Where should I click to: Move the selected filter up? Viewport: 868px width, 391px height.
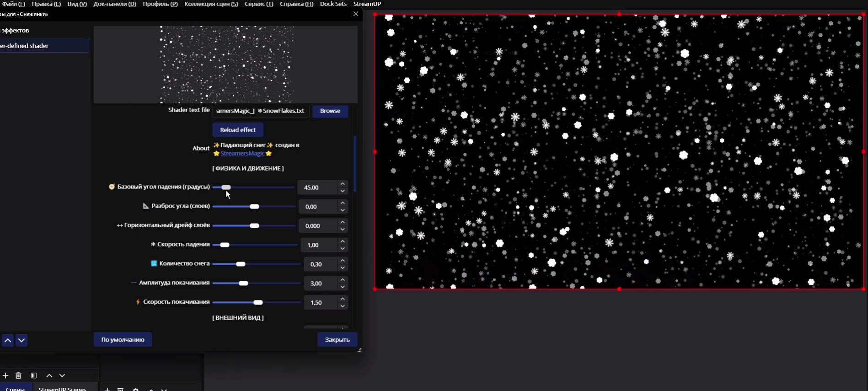click(8, 341)
